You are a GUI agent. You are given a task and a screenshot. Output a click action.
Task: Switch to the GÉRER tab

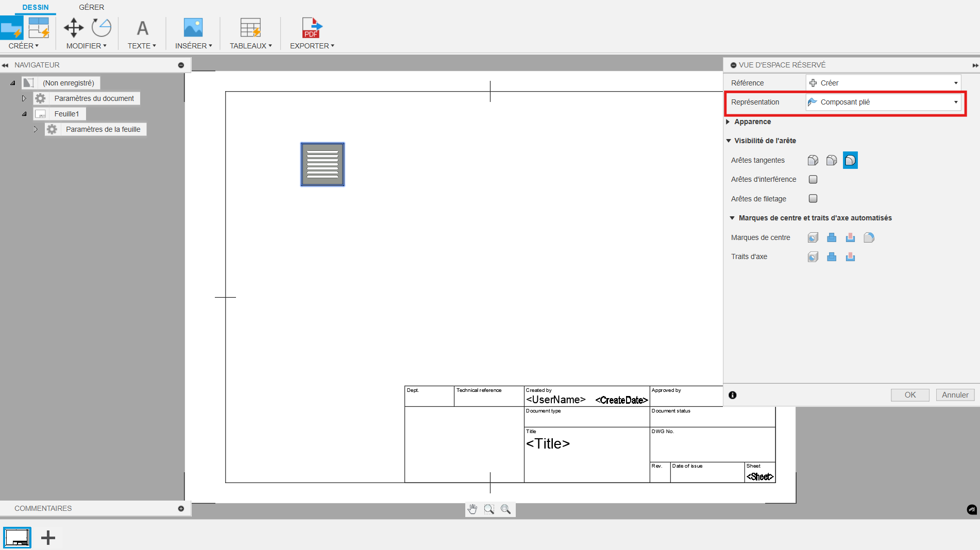coord(91,7)
